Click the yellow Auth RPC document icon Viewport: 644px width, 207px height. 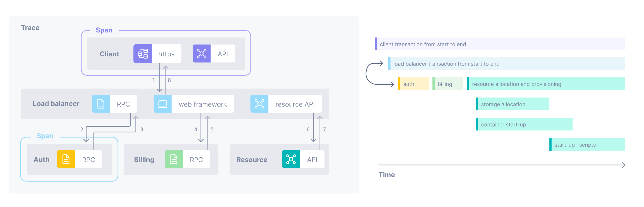(66, 159)
